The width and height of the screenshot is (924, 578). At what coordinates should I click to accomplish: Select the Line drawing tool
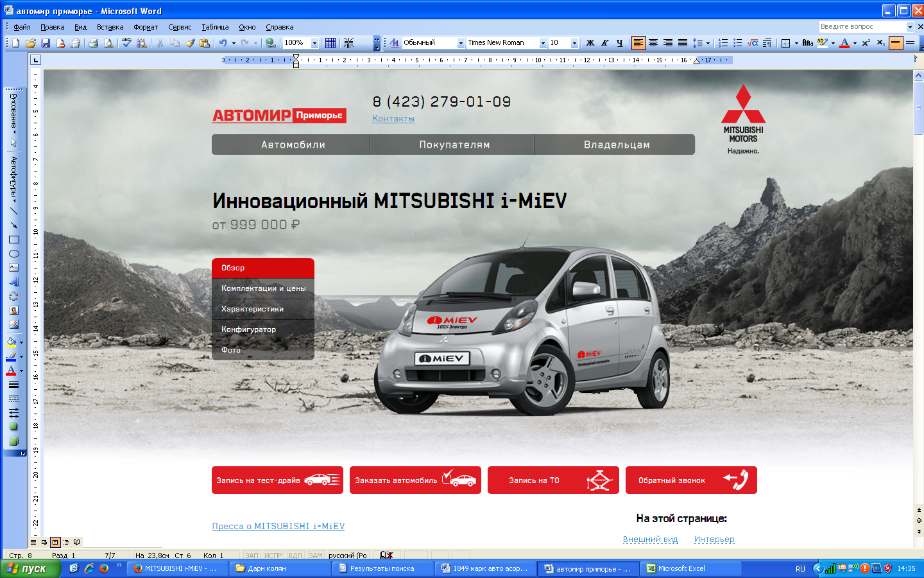[13, 211]
